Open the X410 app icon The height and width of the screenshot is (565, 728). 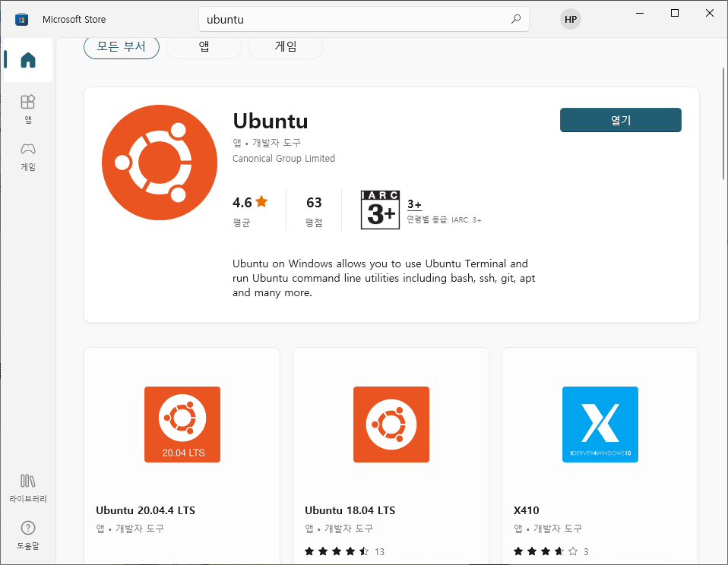pos(600,424)
